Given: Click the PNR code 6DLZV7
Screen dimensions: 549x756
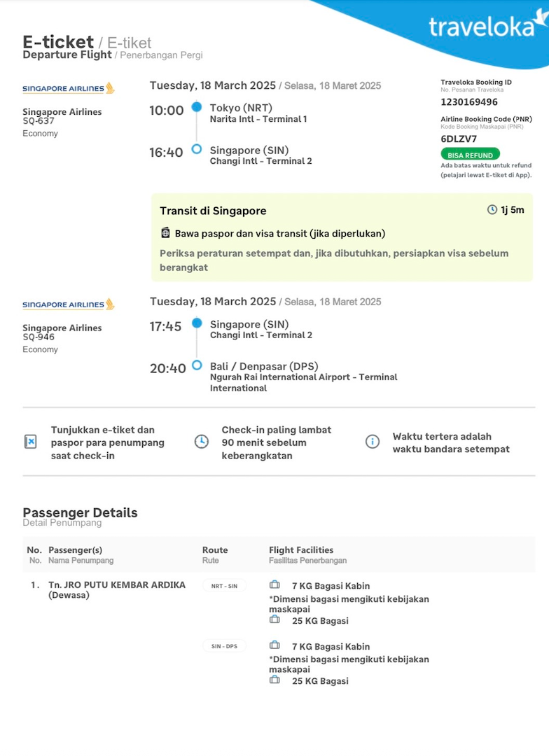Looking at the screenshot, I should click(459, 139).
